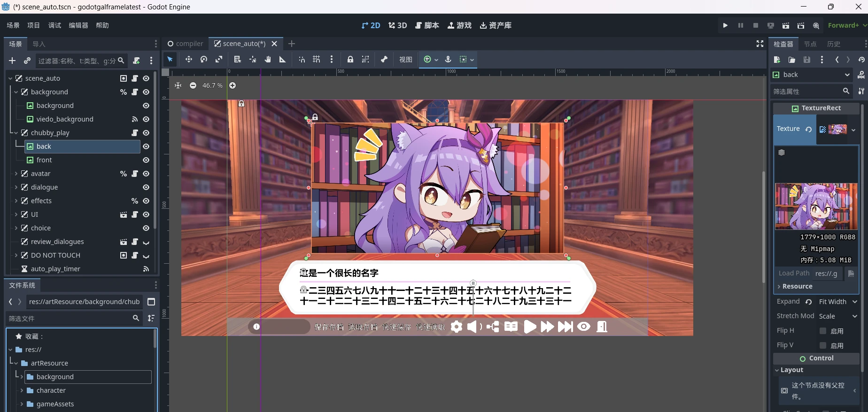
Task: Add a new child node with plus icon
Action: click(12, 61)
